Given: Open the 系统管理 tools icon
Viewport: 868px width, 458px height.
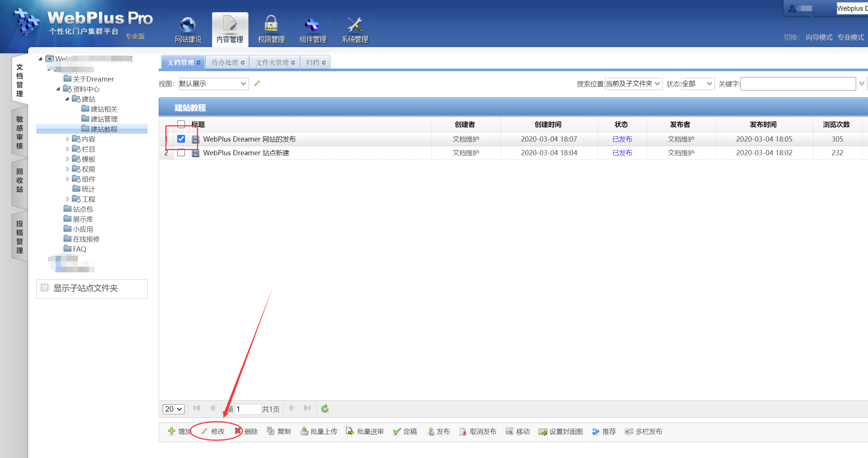Looking at the screenshot, I should [x=354, y=25].
